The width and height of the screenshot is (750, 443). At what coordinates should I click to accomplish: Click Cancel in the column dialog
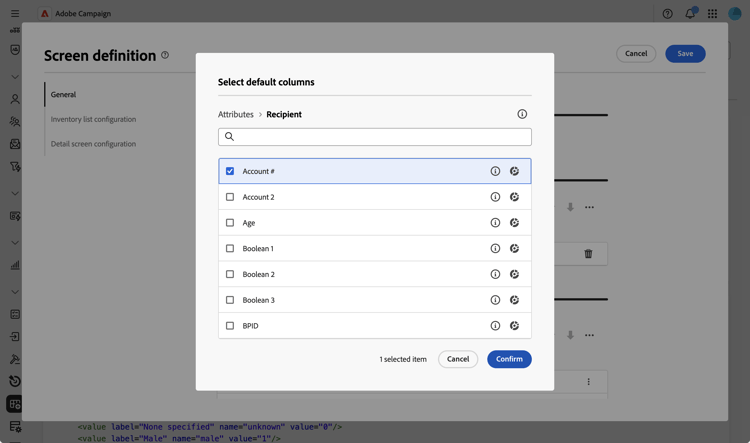point(458,359)
